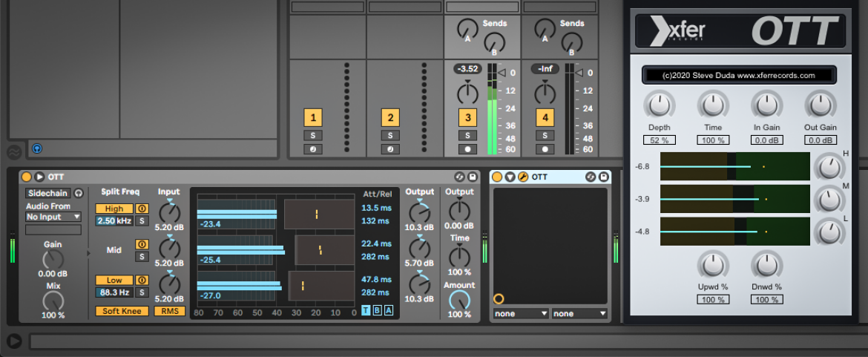Click unfold triangle on plug-in OTT device
The height and width of the screenshot is (357, 868).
click(x=510, y=177)
